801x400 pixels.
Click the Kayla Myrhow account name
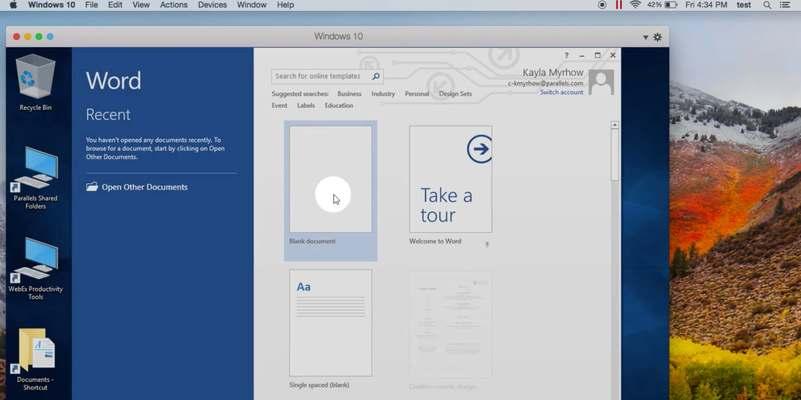553,73
